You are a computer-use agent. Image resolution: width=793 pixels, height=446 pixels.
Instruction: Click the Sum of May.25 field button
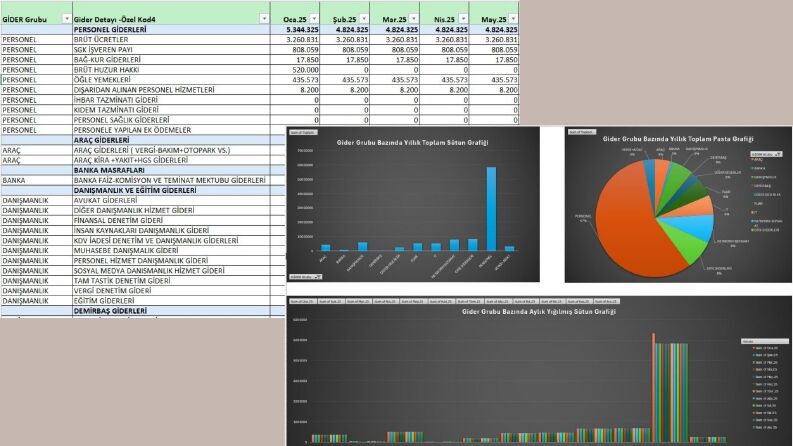(413, 301)
